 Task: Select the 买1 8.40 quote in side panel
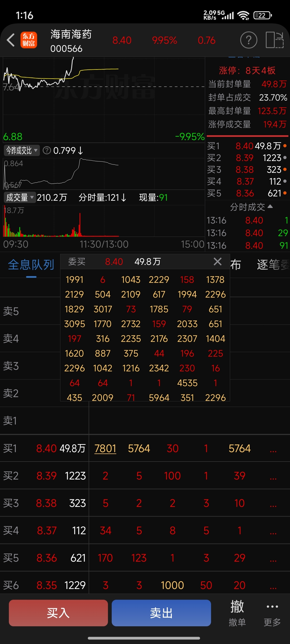coord(247,146)
